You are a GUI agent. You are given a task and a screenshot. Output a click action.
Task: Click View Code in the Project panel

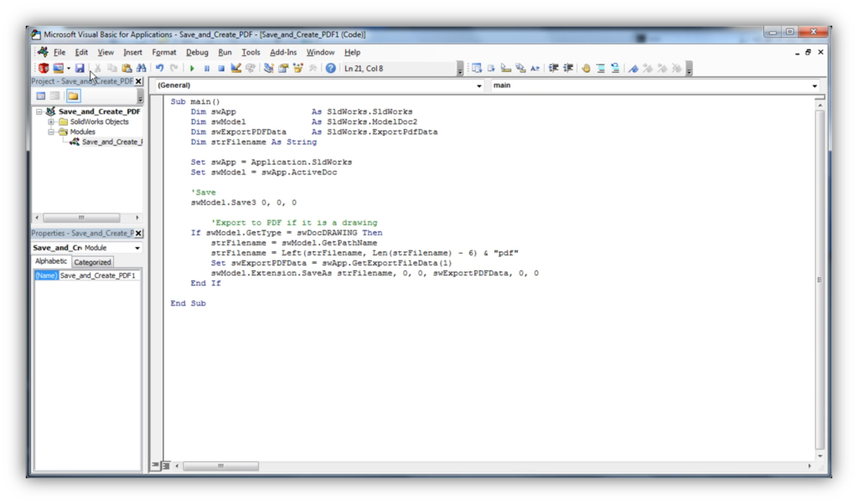point(40,96)
